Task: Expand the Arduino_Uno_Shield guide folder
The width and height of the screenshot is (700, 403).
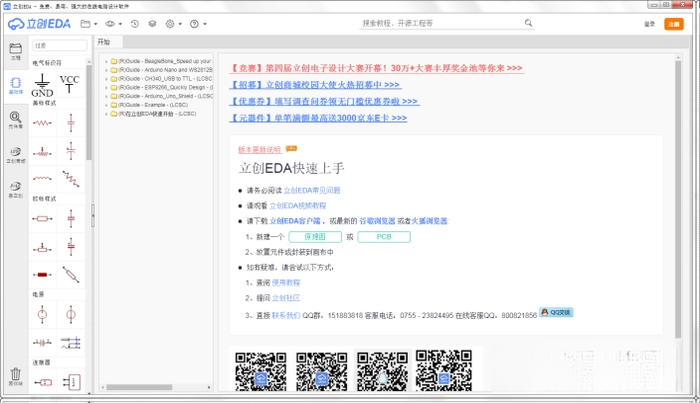Action: click(106, 96)
